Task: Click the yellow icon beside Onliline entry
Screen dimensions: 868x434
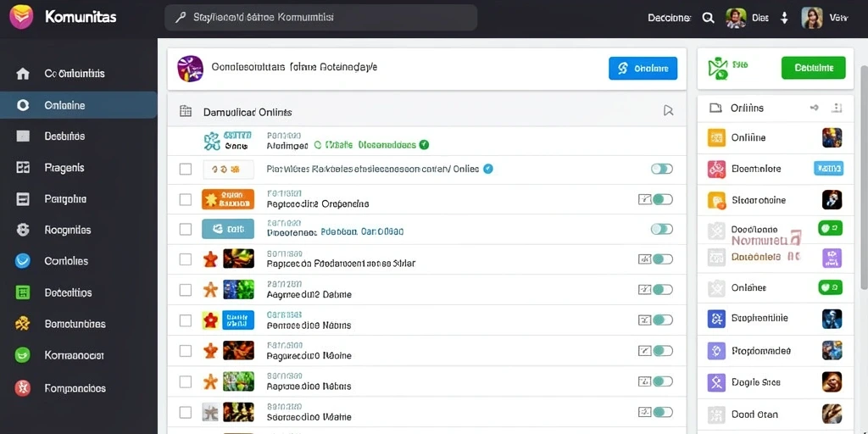Action: (716, 138)
